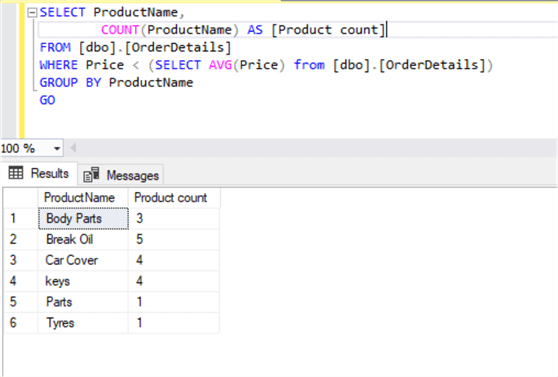Select count cell for Body Parts
The image size is (558, 377).
[174, 218]
